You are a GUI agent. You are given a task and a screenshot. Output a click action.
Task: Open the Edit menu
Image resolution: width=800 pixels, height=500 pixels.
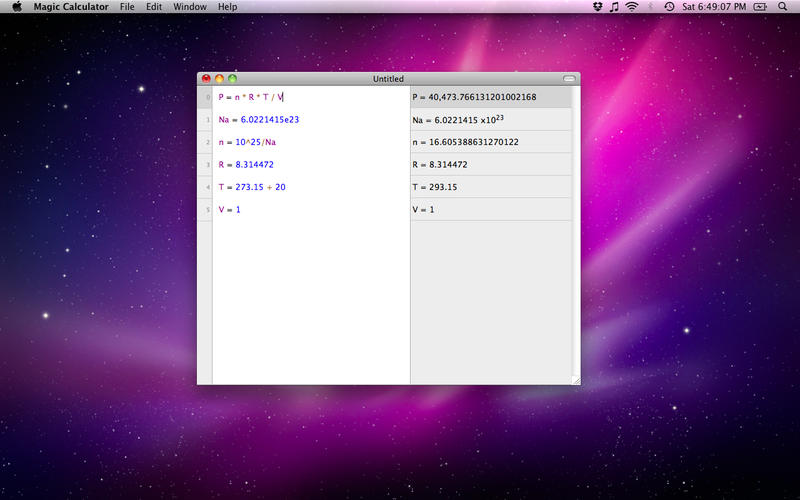(x=154, y=7)
